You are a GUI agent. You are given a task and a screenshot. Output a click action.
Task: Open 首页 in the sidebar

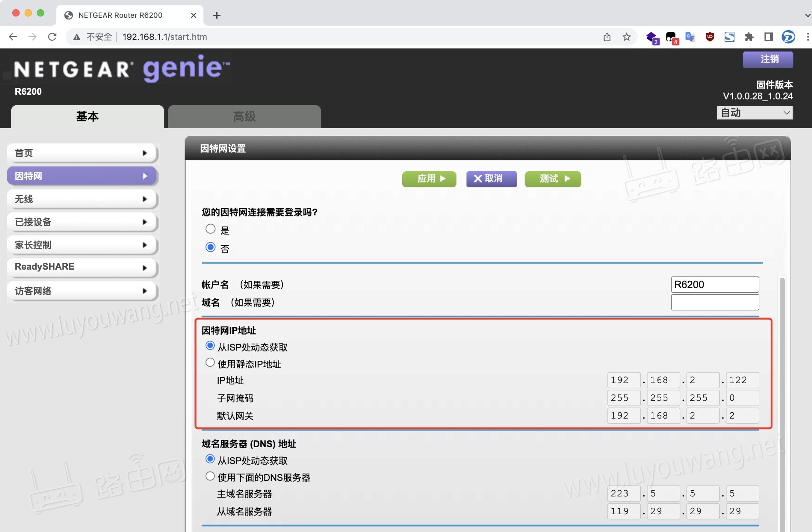pyautogui.click(x=82, y=153)
